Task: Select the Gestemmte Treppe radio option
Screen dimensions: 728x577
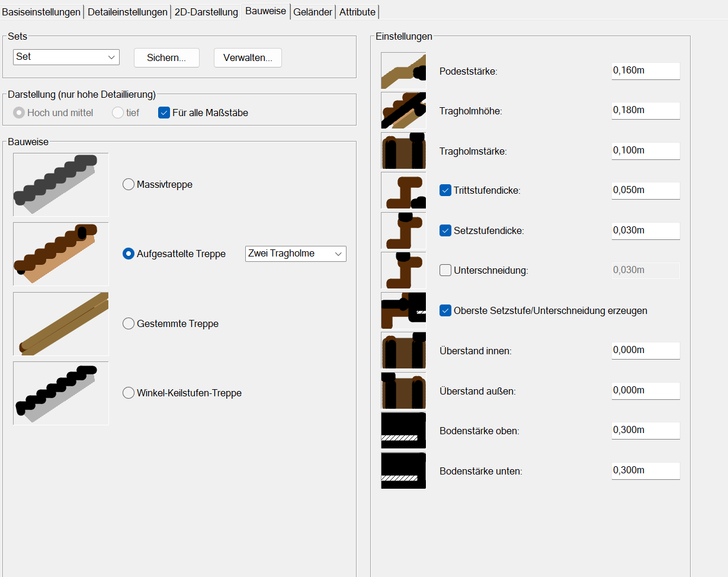Action: point(129,323)
